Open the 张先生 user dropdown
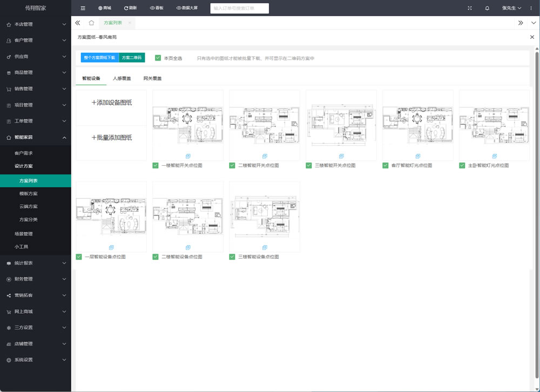This screenshot has width=540, height=392. pos(511,8)
